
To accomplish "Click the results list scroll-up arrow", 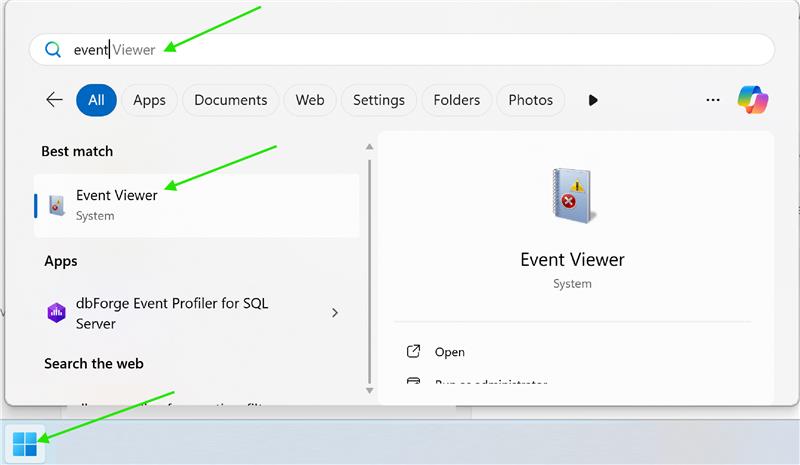I will tap(369, 147).
